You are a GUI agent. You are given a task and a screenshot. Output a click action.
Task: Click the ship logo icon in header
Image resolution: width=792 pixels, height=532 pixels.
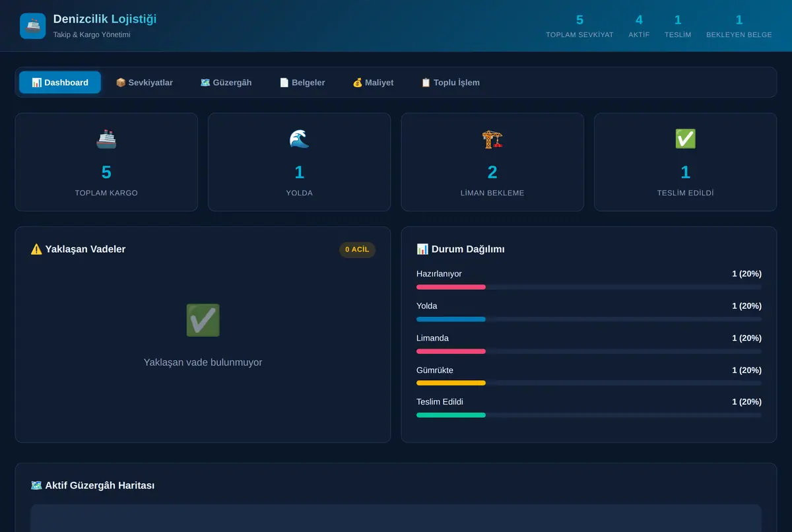tap(33, 26)
